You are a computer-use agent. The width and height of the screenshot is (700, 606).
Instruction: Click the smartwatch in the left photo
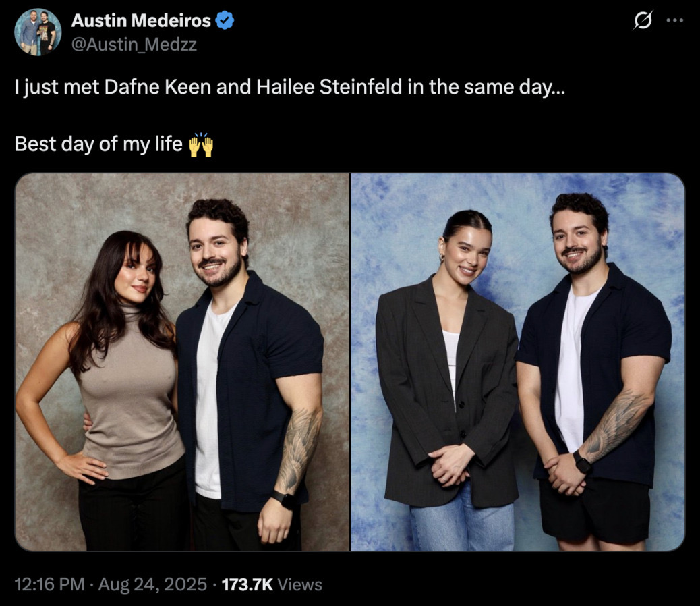[x=283, y=499]
